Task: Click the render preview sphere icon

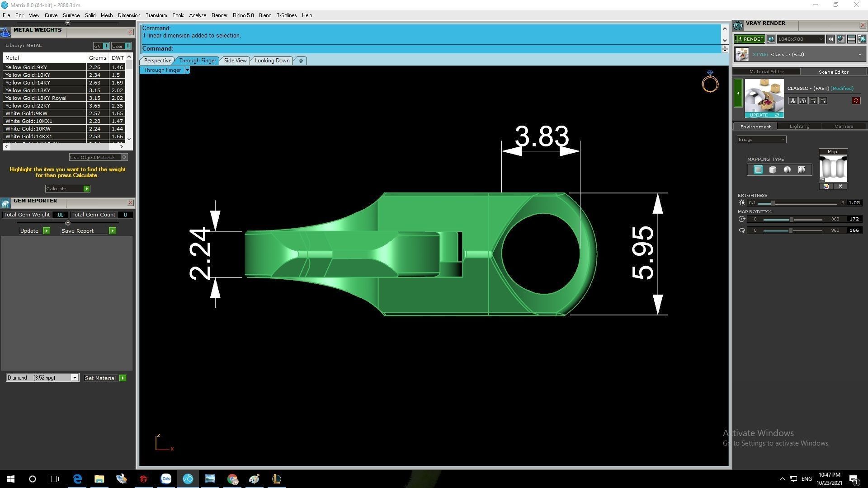Action: coord(771,39)
